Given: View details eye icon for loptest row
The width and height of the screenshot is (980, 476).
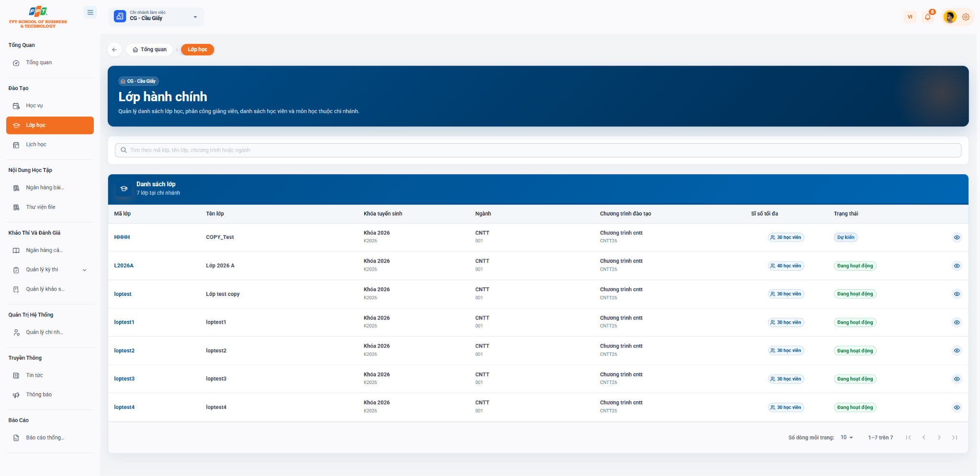Looking at the screenshot, I should (x=957, y=294).
